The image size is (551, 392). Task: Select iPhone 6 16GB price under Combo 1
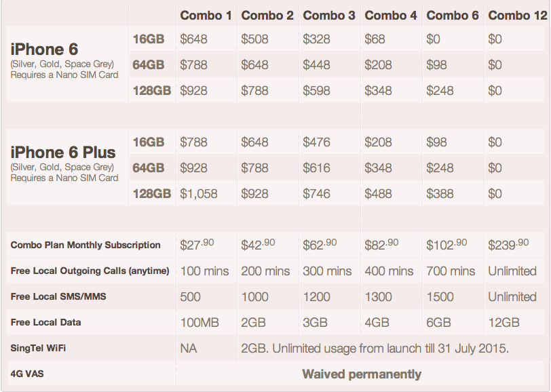coord(194,39)
